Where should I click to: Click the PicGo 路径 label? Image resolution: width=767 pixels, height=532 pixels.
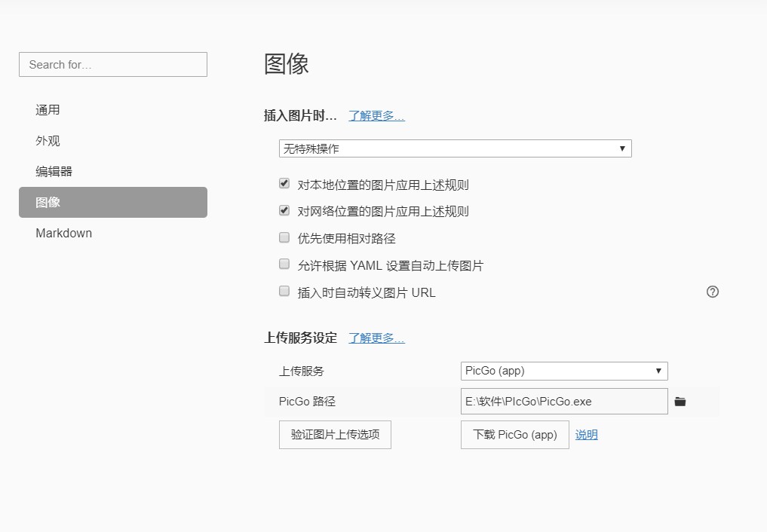pos(307,402)
